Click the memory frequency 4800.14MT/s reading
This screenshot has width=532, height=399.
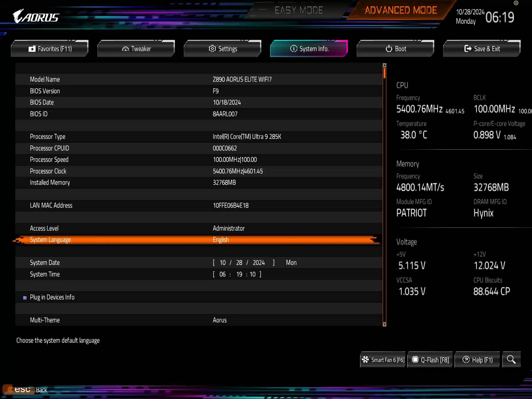[420, 187]
